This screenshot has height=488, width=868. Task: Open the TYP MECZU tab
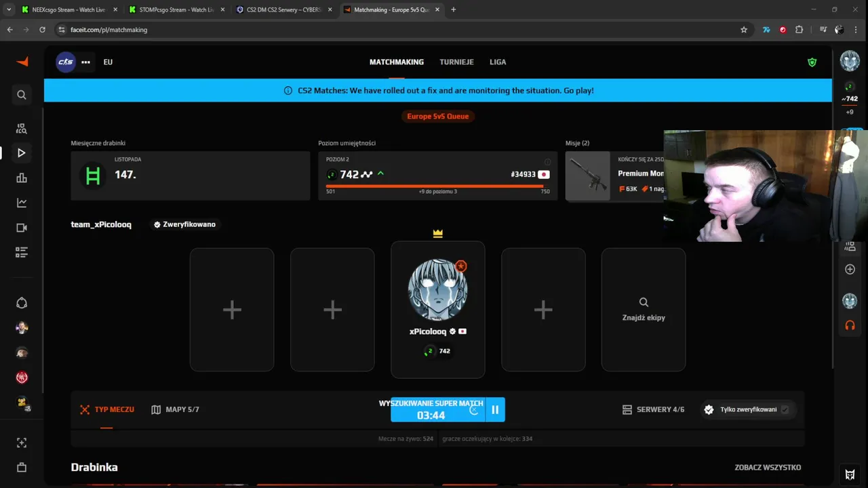click(107, 409)
